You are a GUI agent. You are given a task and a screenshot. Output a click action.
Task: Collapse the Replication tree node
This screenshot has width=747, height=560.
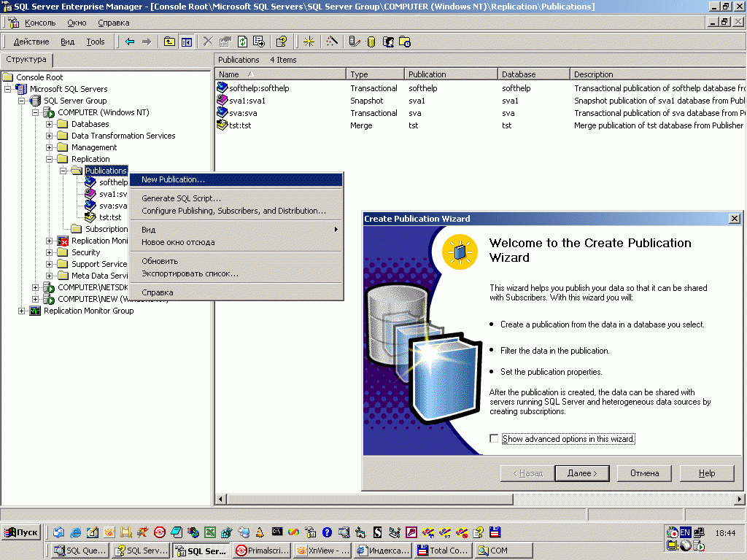49,159
